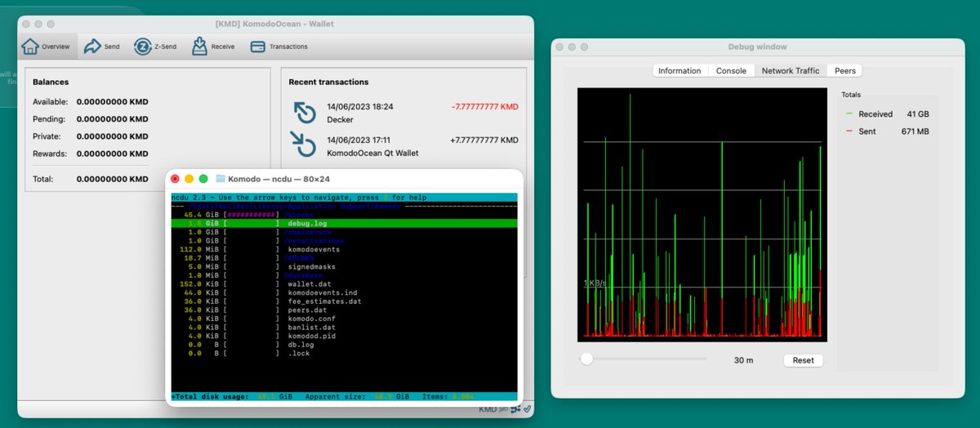
Task: Click the sync checkmark icon in wallet status bar
Action: click(528, 409)
